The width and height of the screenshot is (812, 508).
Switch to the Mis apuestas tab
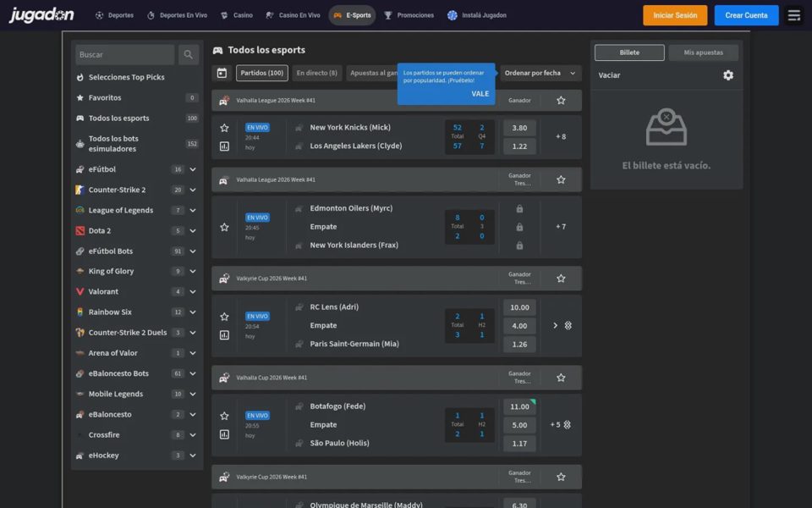point(703,52)
